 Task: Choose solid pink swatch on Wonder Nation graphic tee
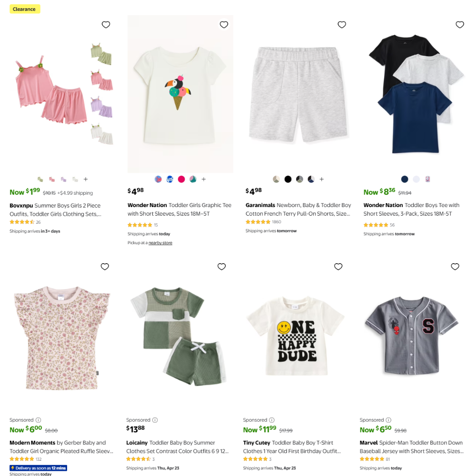(x=181, y=179)
